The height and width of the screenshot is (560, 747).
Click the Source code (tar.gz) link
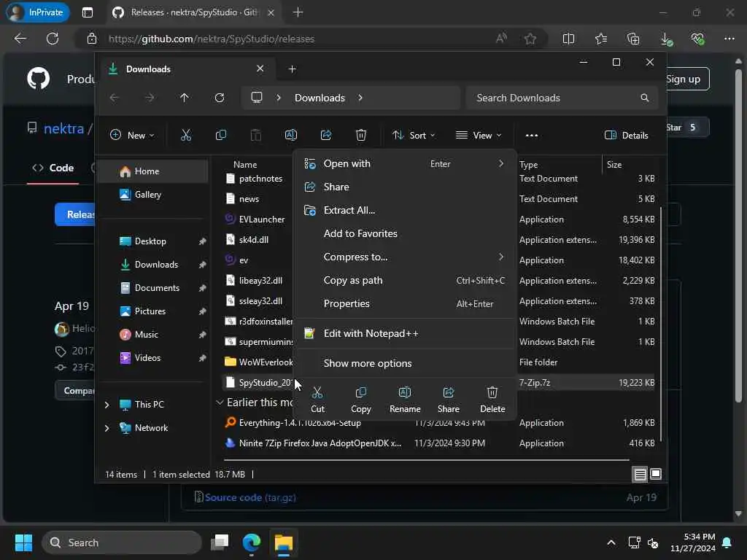(250, 497)
